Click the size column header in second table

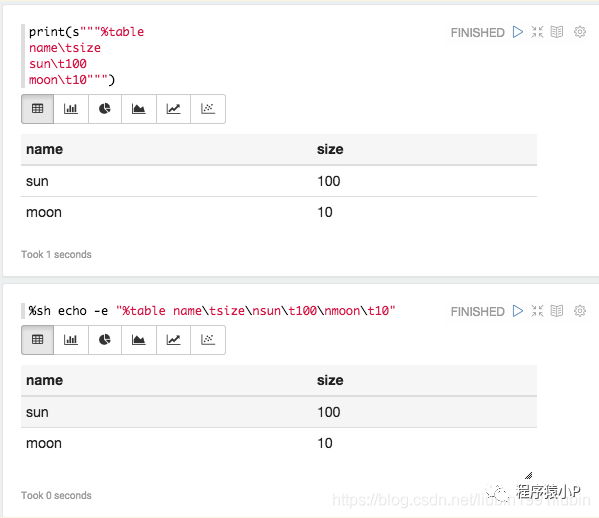330,380
